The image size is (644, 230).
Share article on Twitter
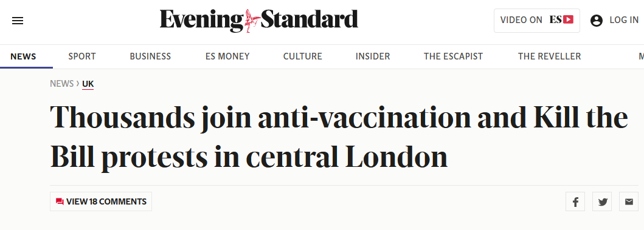click(x=602, y=201)
